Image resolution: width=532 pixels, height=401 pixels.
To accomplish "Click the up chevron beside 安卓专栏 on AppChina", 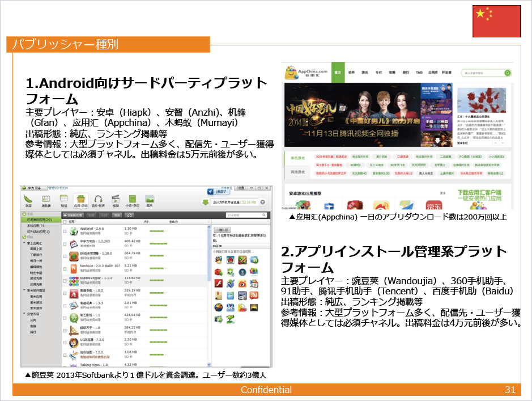I will pyautogui.click(x=496, y=143).
